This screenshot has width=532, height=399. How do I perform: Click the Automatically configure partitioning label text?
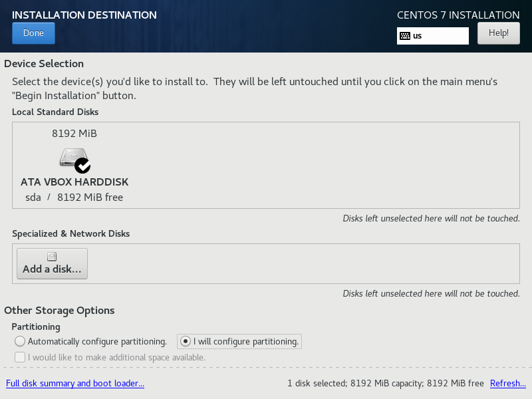coord(97,342)
